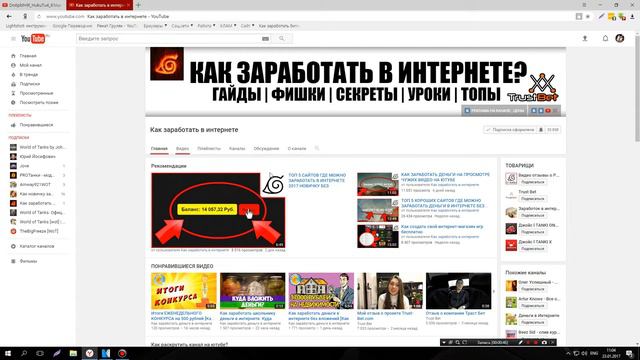Click the search magnifier button
This screenshot has width=640, height=360.
[282, 39]
